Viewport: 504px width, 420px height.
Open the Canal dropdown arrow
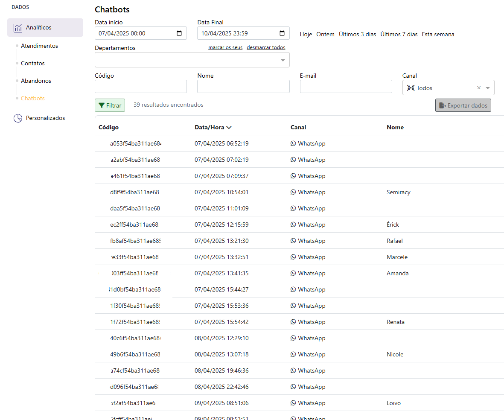[488, 88]
